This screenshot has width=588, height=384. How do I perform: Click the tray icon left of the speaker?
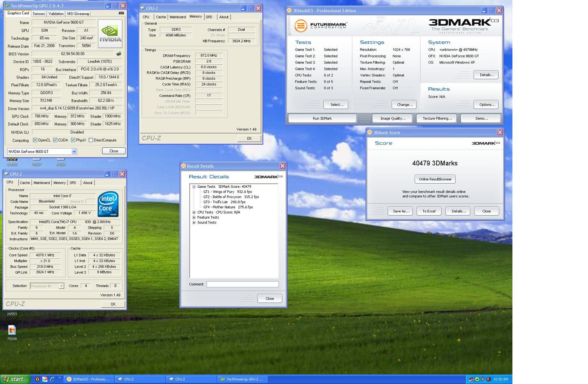[483, 379]
